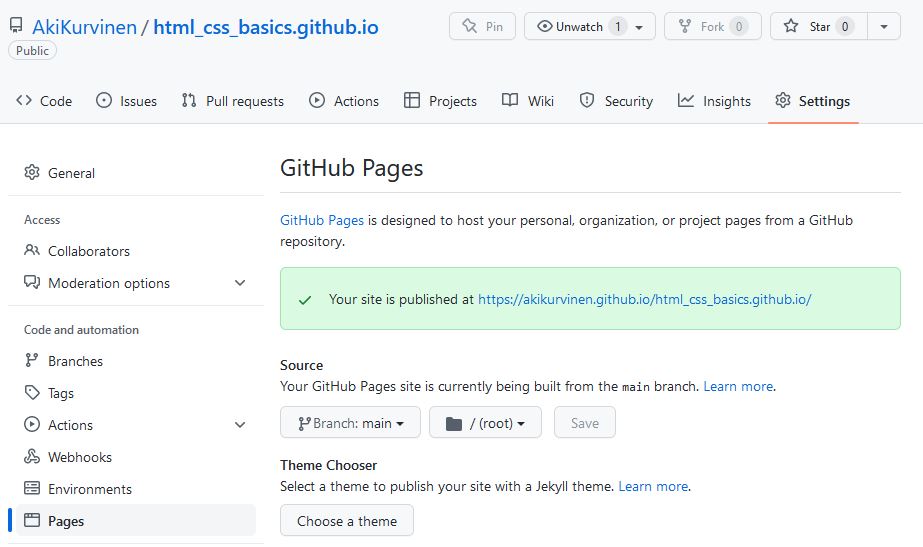Click the Pin button
Viewport: 923px width, 547px height.
(482, 26)
